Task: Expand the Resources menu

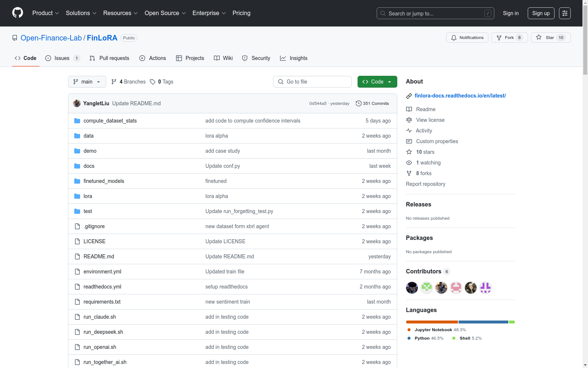Action: click(121, 13)
